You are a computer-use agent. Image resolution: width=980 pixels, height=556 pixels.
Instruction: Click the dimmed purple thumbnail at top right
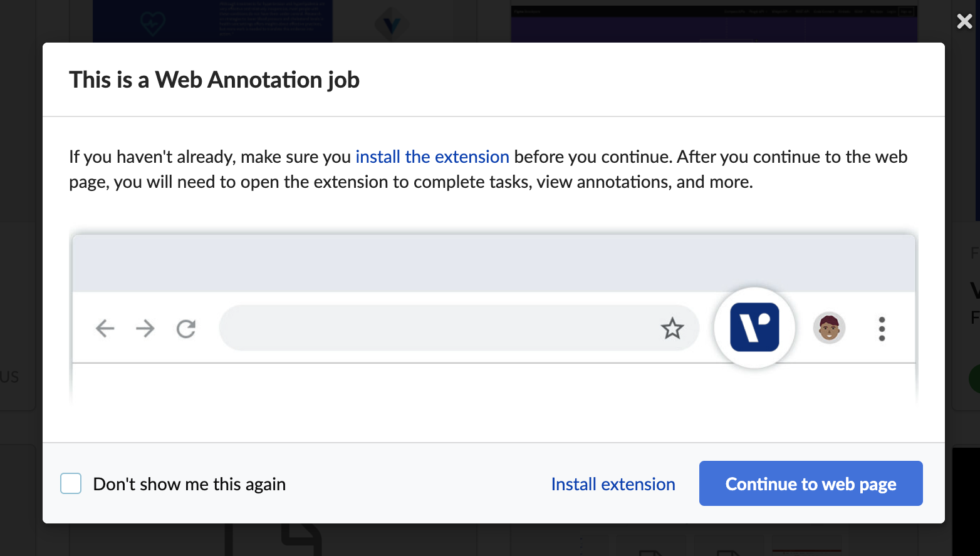point(714,24)
